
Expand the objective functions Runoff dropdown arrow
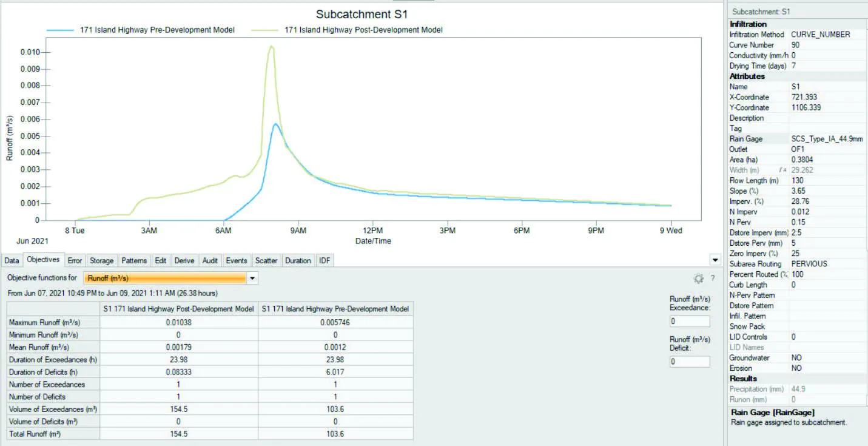click(252, 278)
